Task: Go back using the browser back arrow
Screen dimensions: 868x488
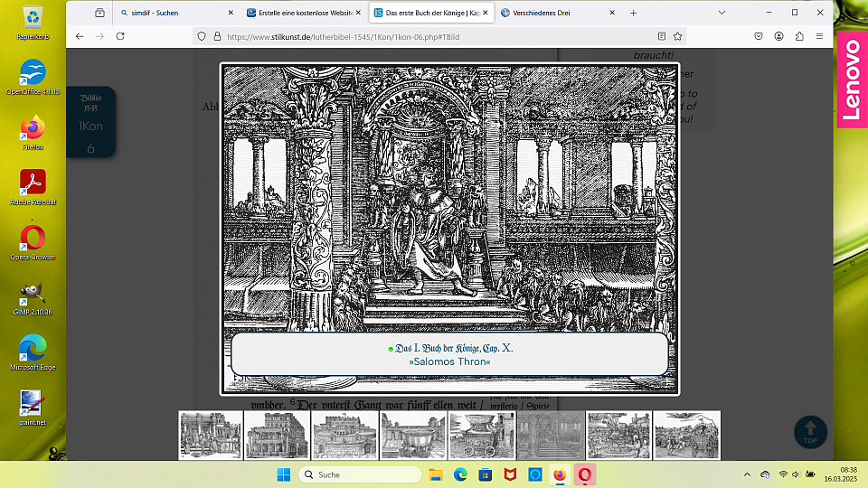Action: [x=80, y=36]
